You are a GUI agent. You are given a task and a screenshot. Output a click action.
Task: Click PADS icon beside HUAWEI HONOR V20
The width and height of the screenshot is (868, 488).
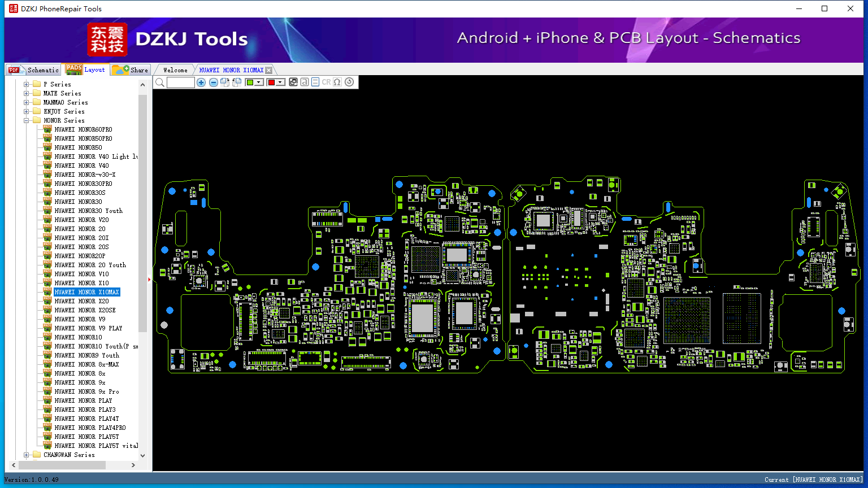click(x=47, y=220)
